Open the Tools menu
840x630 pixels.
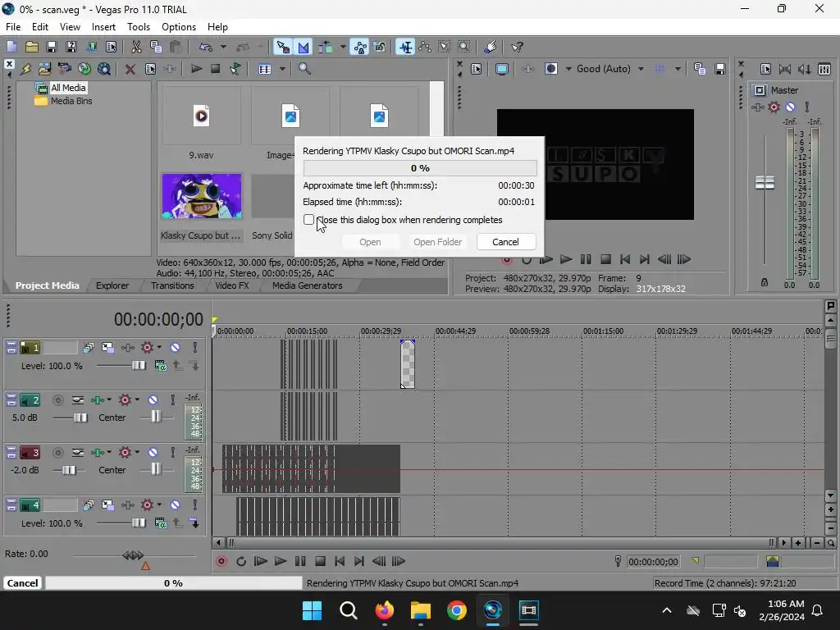click(x=138, y=27)
